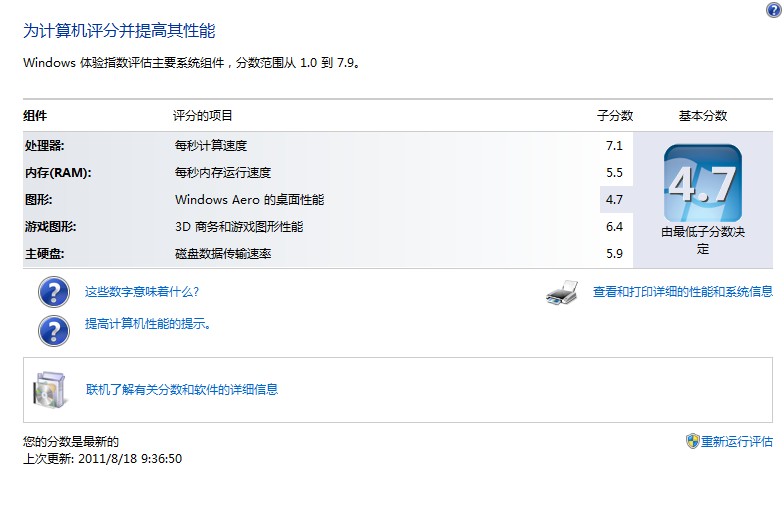Click the 子分数 column header

(615, 116)
